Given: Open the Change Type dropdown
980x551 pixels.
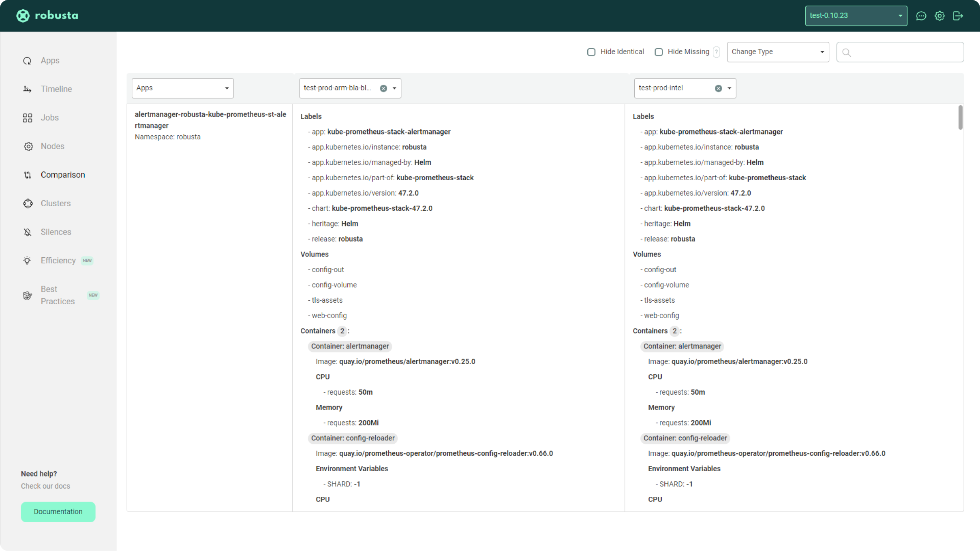Looking at the screenshot, I should click(778, 52).
